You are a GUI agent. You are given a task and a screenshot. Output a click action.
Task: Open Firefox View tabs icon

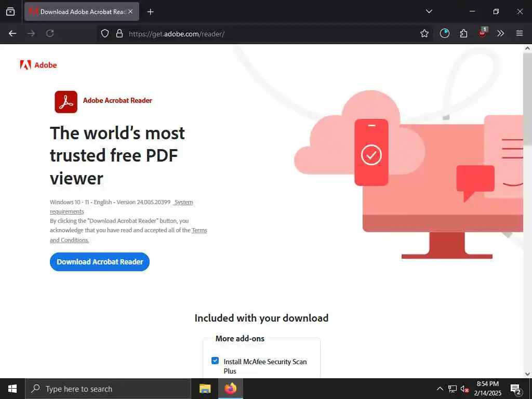pos(10,11)
